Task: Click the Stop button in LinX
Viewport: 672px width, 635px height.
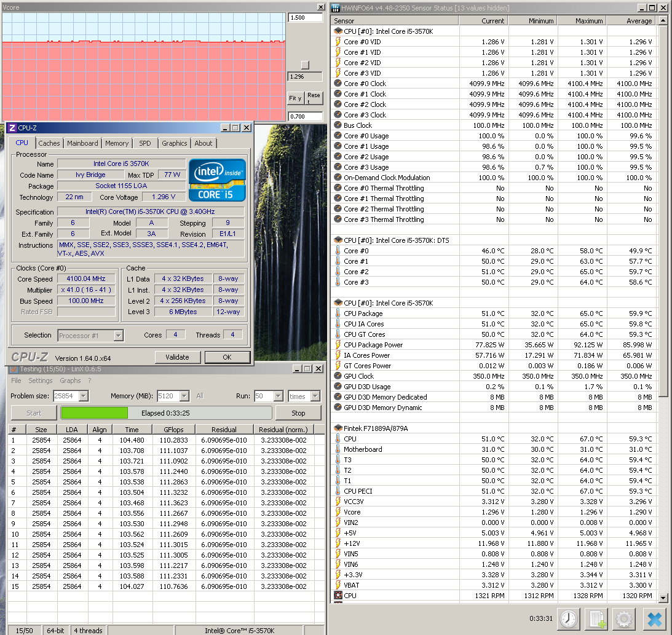Action: pos(298,413)
